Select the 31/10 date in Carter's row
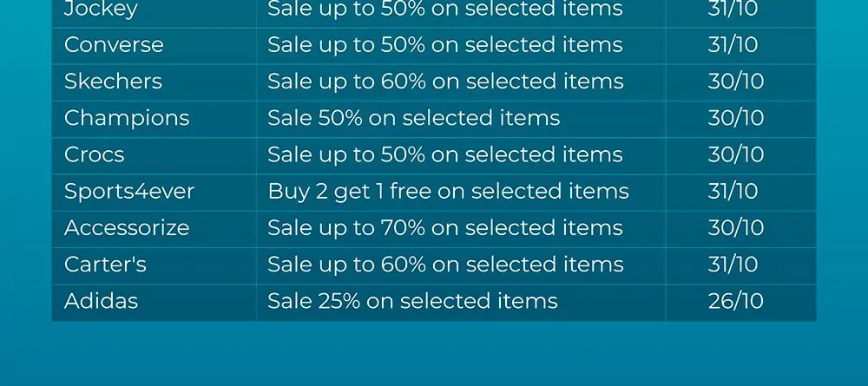 (733, 265)
